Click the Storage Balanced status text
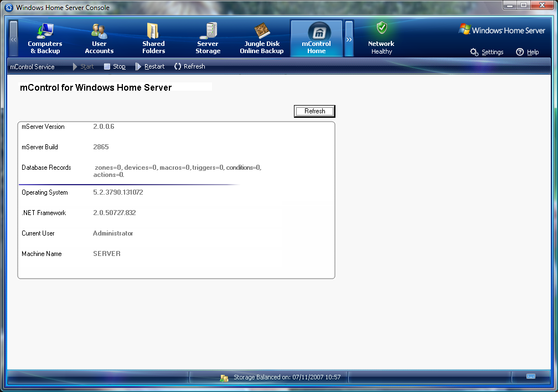This screenshot has height=392, width=558. point(287,377)
